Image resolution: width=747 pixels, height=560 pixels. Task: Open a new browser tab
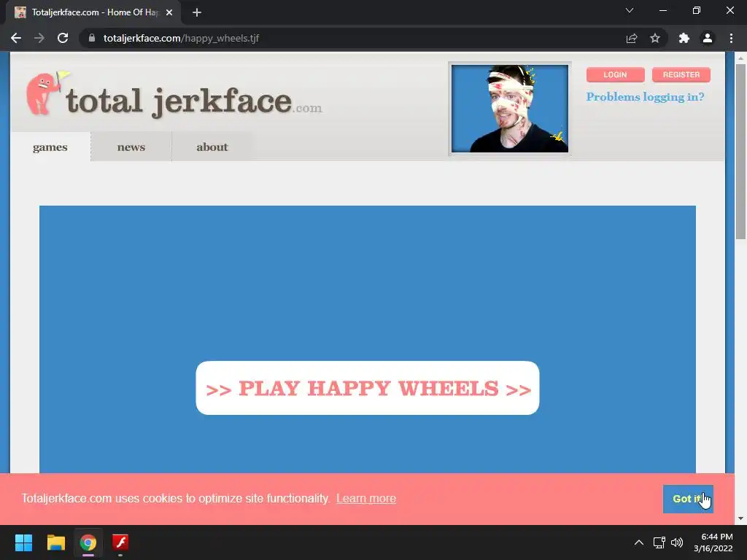click(x=197, y=12)
